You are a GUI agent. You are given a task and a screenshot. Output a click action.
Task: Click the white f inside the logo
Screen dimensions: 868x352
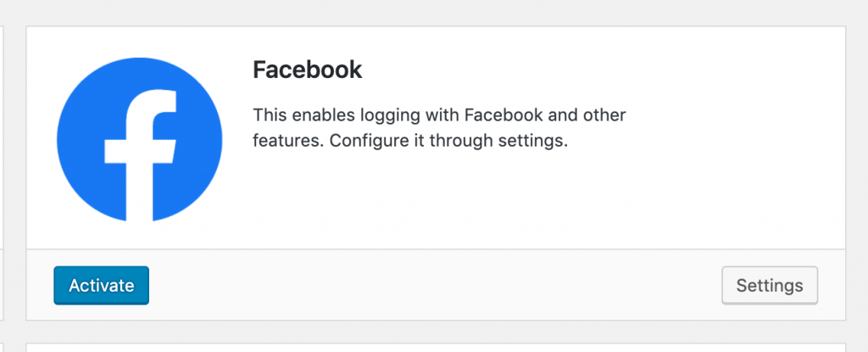tap(142, 155)
